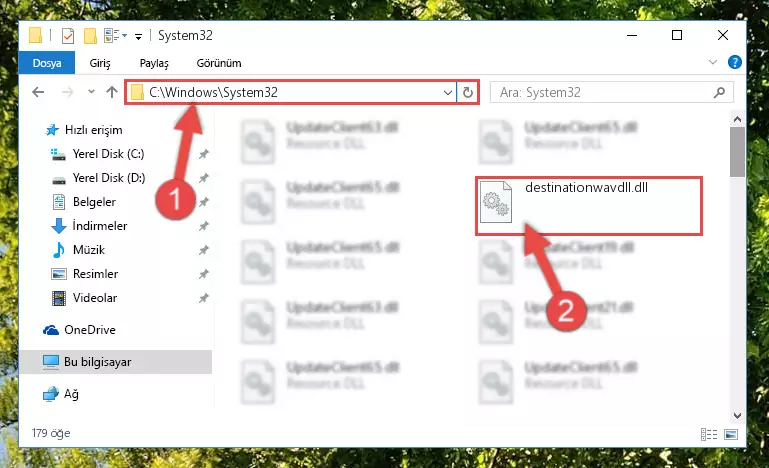The image size is (769, 468).
Task: Click the search magnifier icon
Action: pyautogui.click(x=719, y=92)
